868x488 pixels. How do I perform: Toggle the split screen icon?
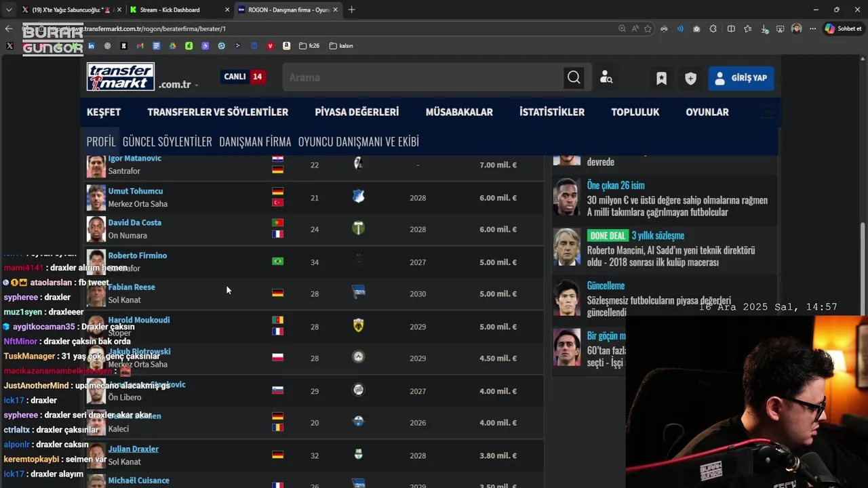pyautogui.click(x=731, y=28)
